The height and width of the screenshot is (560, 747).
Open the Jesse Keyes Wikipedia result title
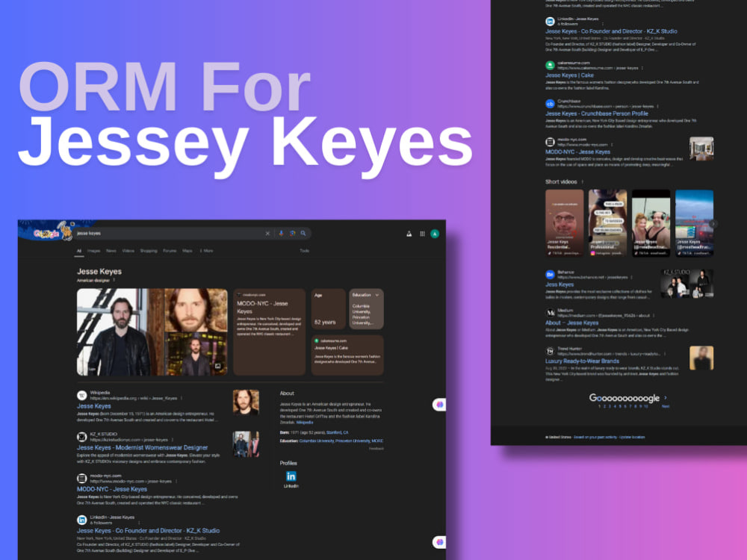tap(94, 406)
